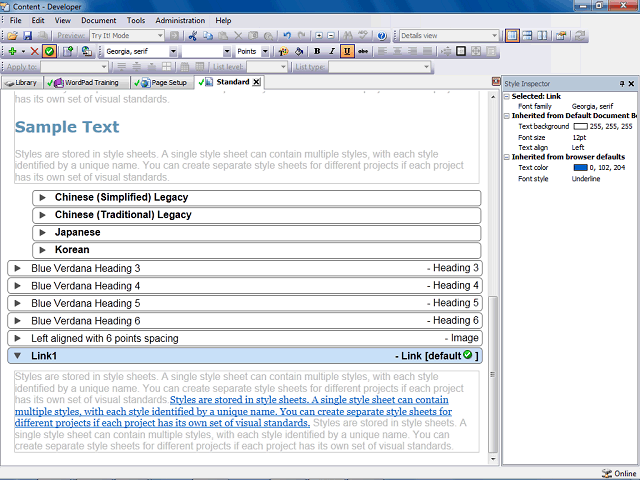Screen dimensions: 640x480
Task: Click the red X Delete style icon
Action: point(35,51)
